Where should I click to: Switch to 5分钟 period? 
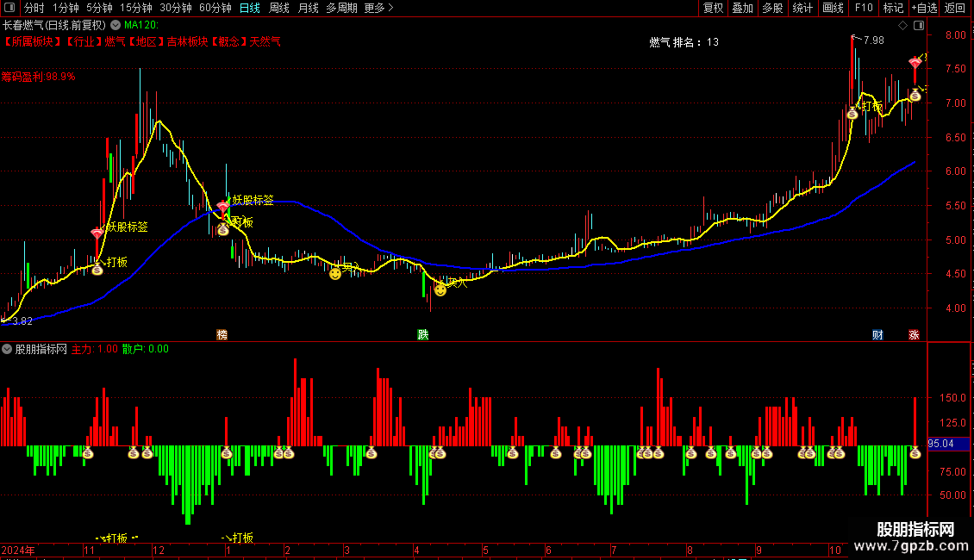point(99,8)
